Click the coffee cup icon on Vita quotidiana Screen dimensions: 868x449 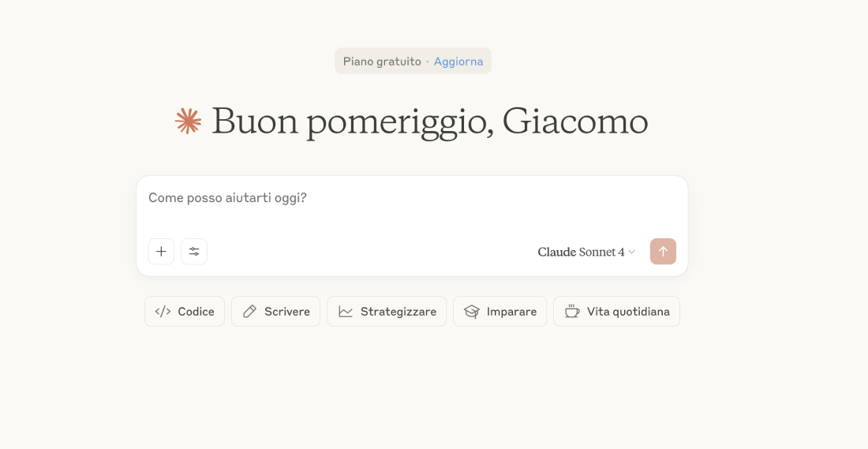coord(572,312)
